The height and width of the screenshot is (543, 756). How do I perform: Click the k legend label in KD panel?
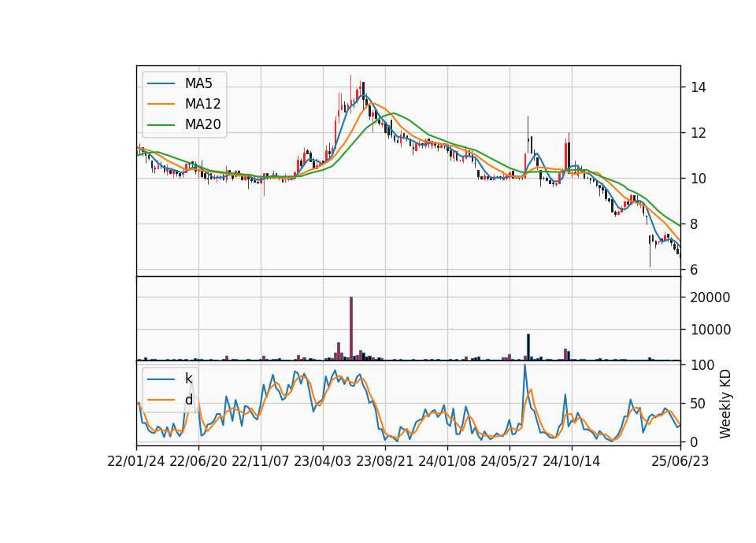[x=188, y=379]
